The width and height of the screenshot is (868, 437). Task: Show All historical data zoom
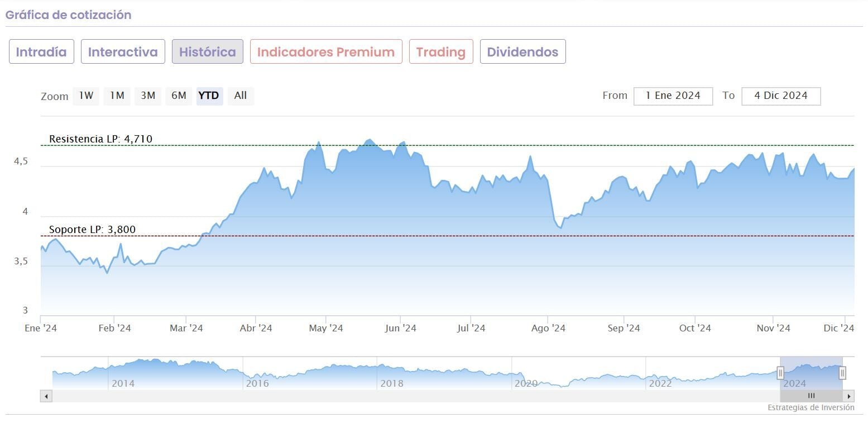pyautogui.click(x=241, y=96)
